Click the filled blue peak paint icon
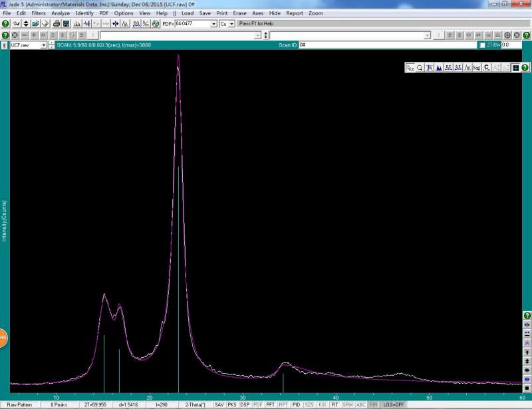This screenshot has height=409, width=532. (439, 68)
